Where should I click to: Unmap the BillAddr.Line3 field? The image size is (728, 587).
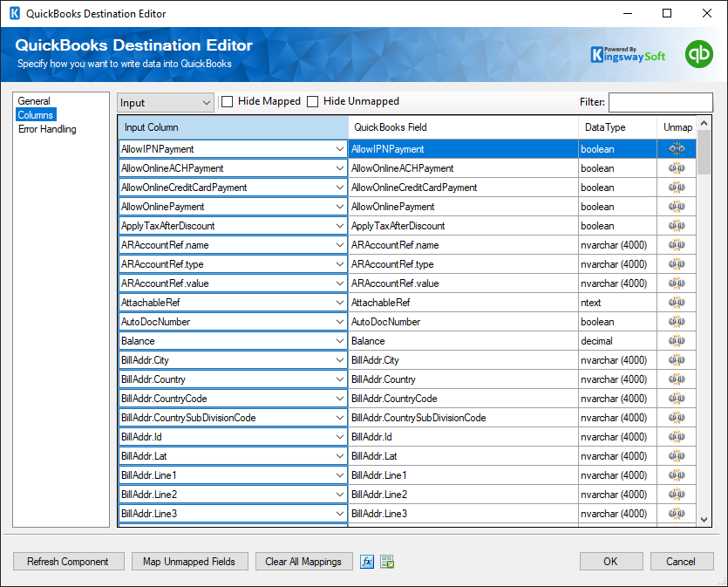click(677, 513)
